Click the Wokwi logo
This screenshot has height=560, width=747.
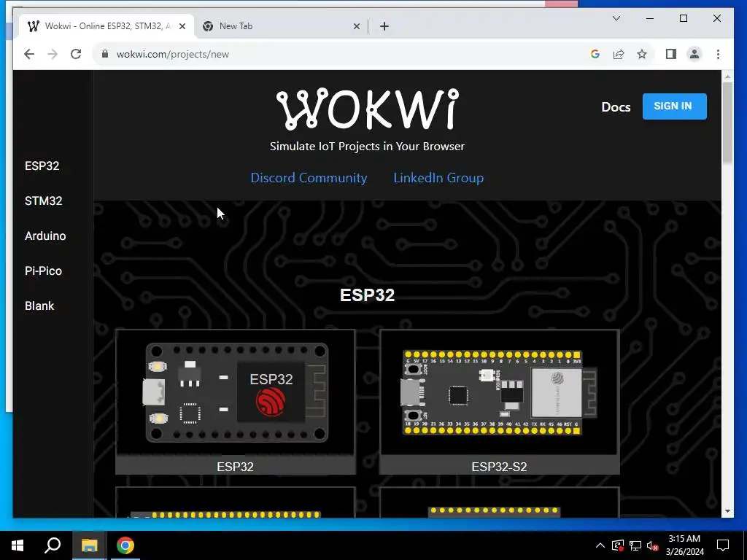pyautogui.click(x=368, y=109)
